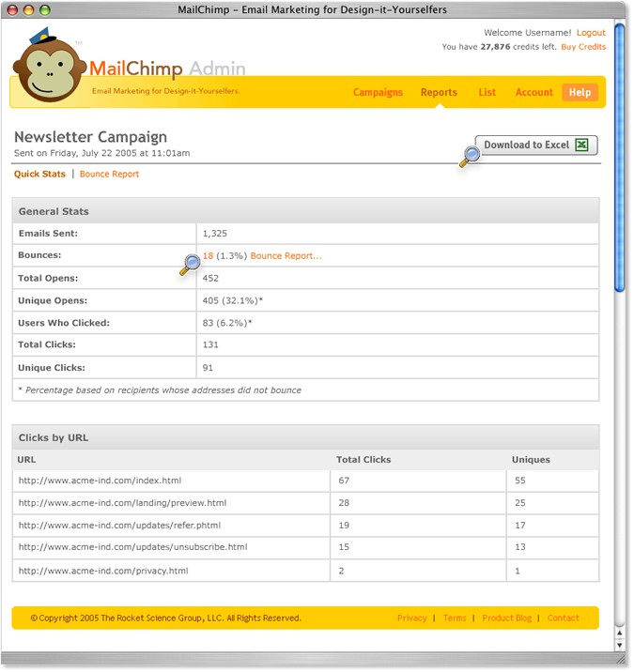Click uniques 25 for preview.html

tap(520, 503)
